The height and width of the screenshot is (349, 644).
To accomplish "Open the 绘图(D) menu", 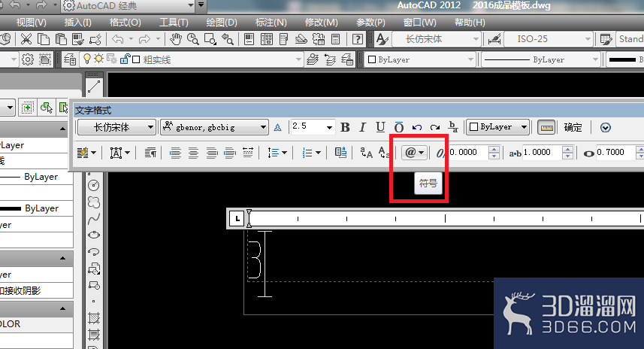I will pyautogui.click(x=222, y=23).
